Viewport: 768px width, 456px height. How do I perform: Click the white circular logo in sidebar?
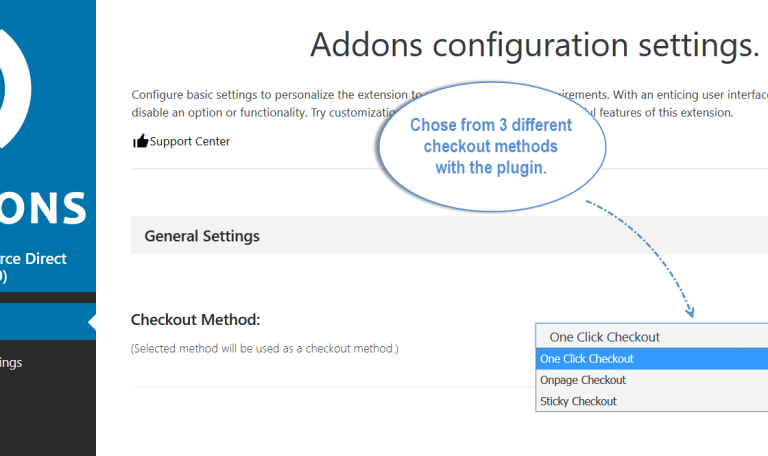[x=15, y=88]
